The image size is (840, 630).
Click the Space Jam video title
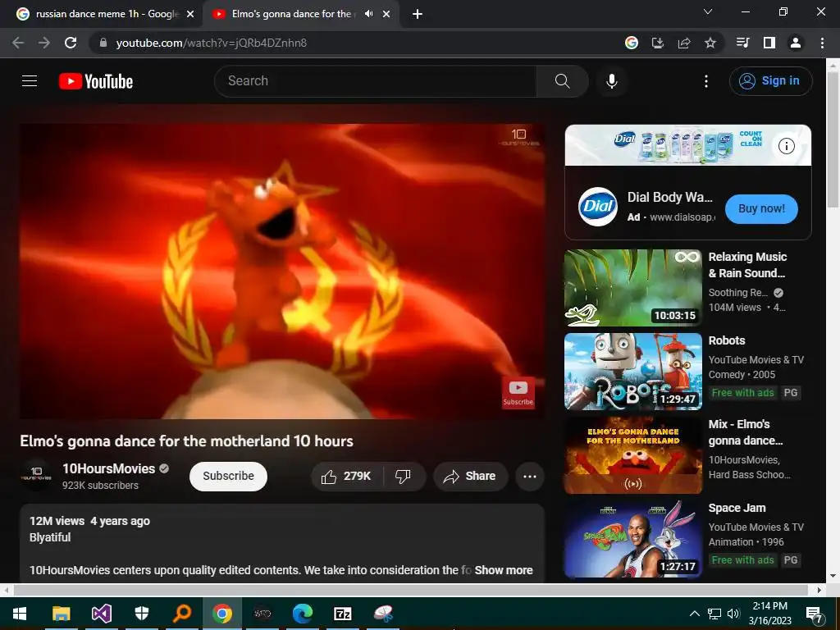(737, 508)
